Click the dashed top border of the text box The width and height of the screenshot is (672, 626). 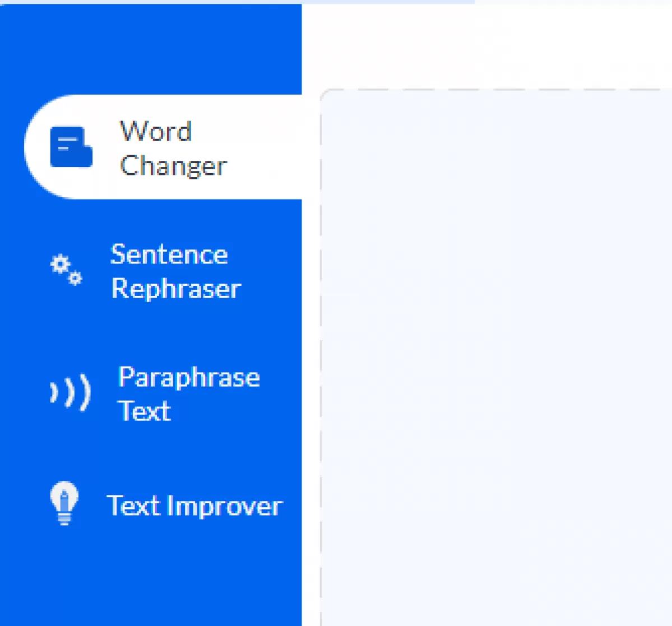click(x=496, y=90)
